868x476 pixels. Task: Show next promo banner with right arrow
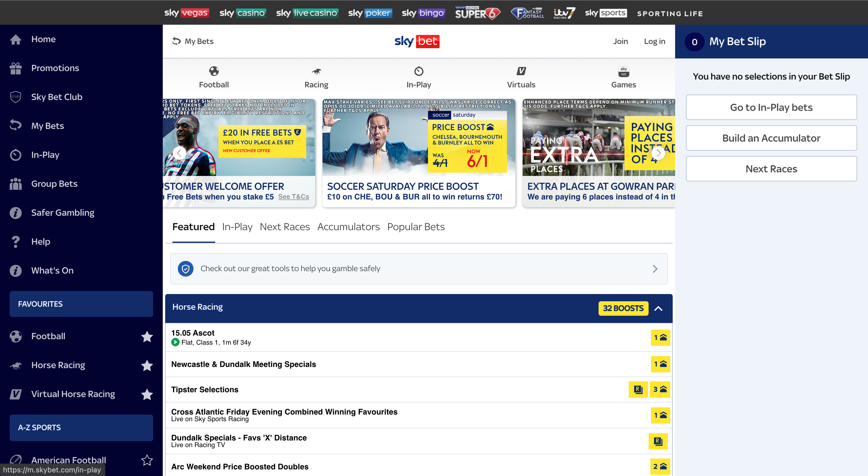pos(658,153)
